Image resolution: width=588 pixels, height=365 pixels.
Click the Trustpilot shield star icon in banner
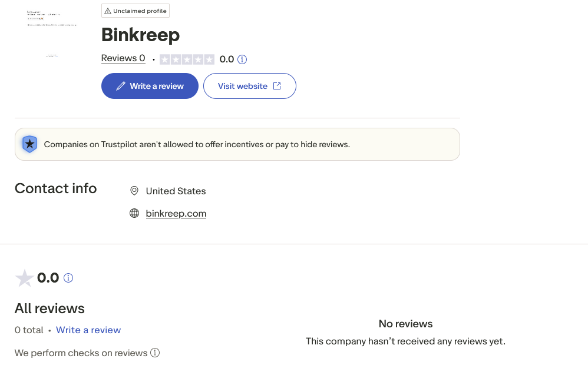click(x=29, y=144)
